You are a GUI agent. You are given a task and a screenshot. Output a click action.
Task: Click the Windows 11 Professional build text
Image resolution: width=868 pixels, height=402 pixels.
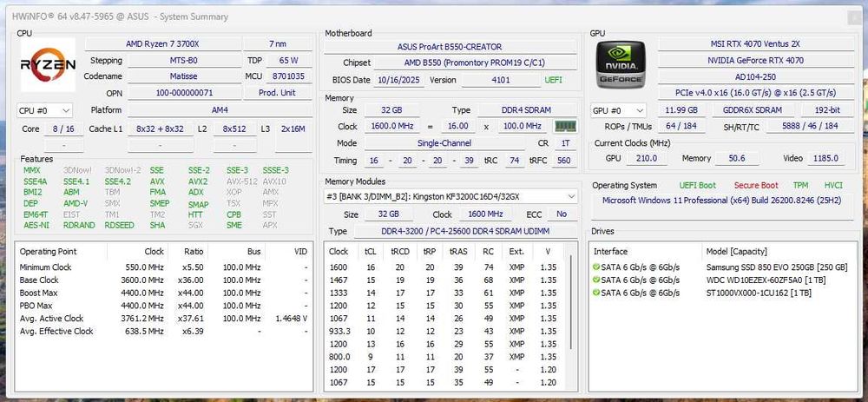tap(721, 200)
